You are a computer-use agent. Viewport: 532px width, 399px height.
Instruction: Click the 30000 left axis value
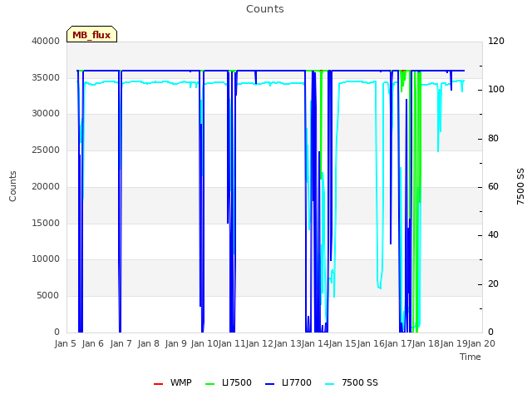click(x=46, y=113)
